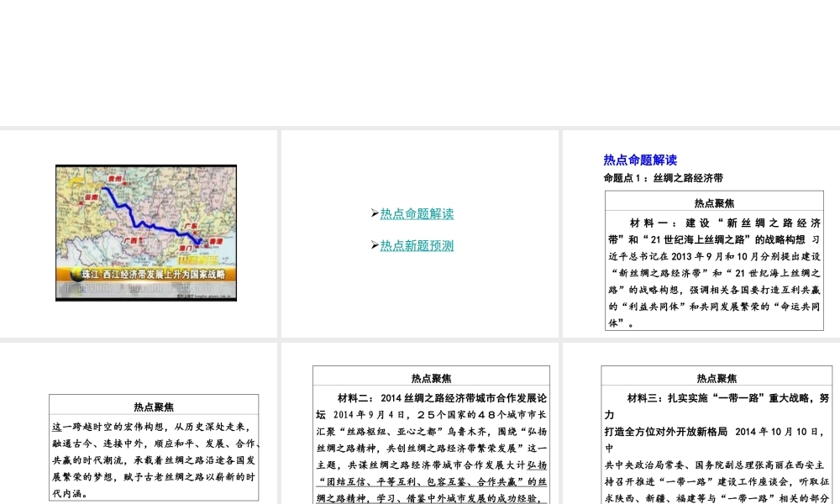Select the 珠江-西江经济带 map image
840x504 pixels.
pyautogui.click(x=146, y=233)
